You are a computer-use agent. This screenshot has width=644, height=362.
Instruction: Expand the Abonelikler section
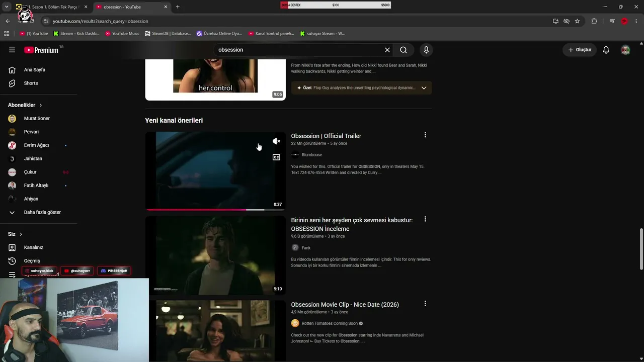click(25, 105)
